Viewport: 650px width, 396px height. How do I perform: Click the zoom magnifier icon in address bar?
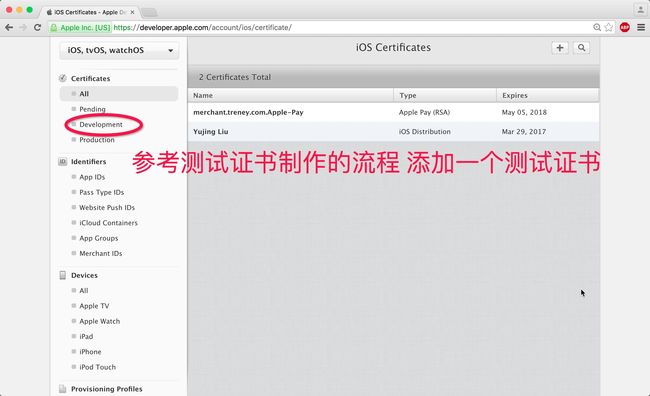coord(597,27)
